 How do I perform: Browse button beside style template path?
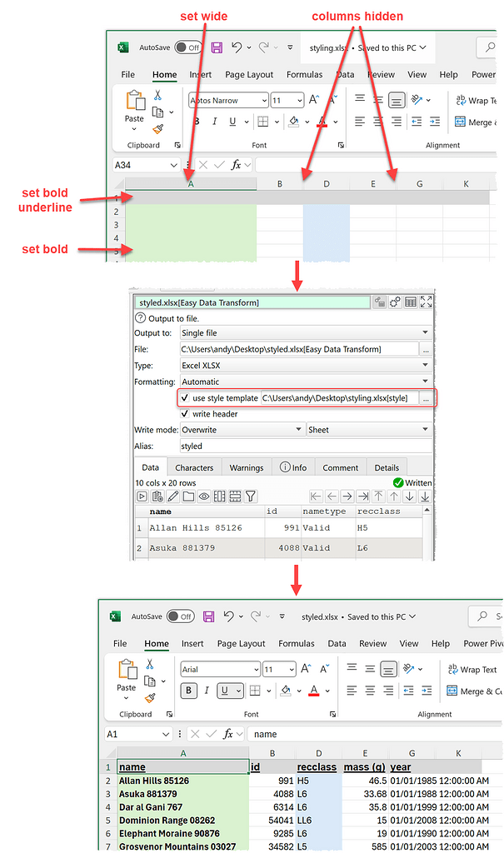coord(426,397)
